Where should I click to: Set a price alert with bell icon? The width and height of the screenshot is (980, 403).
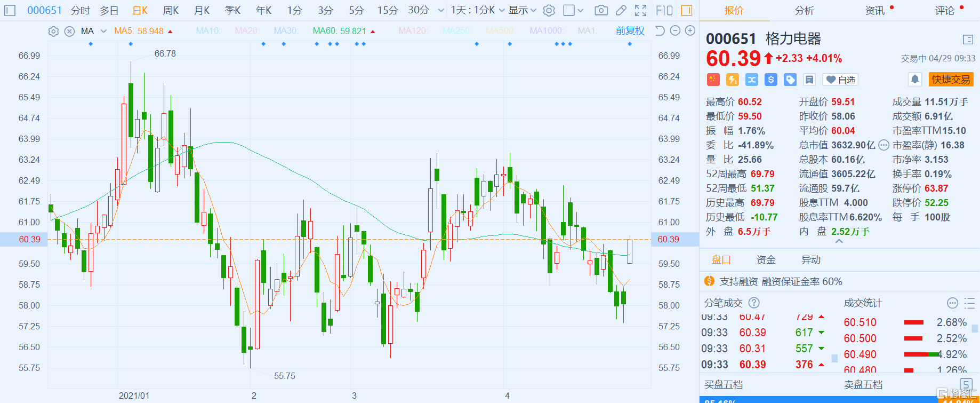tap(915, 80)
